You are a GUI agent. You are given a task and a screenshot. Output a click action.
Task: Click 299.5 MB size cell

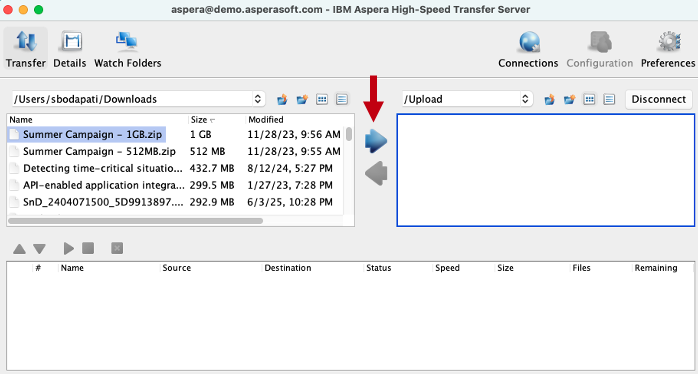pos(212,185)
